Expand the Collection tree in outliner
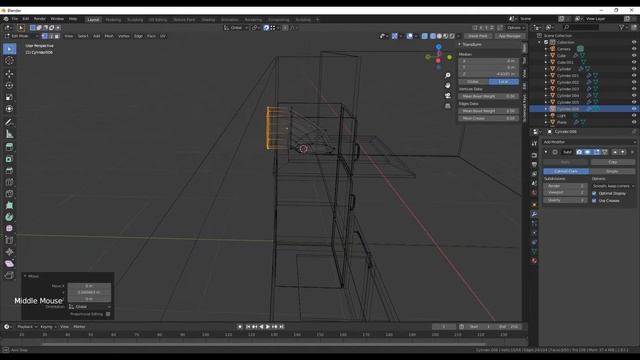640x360 pixels. pyautogui.click(x=540, y=42)
